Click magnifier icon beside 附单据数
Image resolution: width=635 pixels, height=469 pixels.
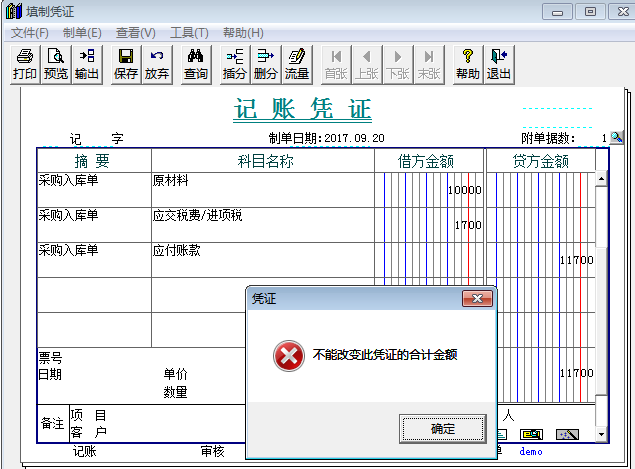[x=616, y=138]
